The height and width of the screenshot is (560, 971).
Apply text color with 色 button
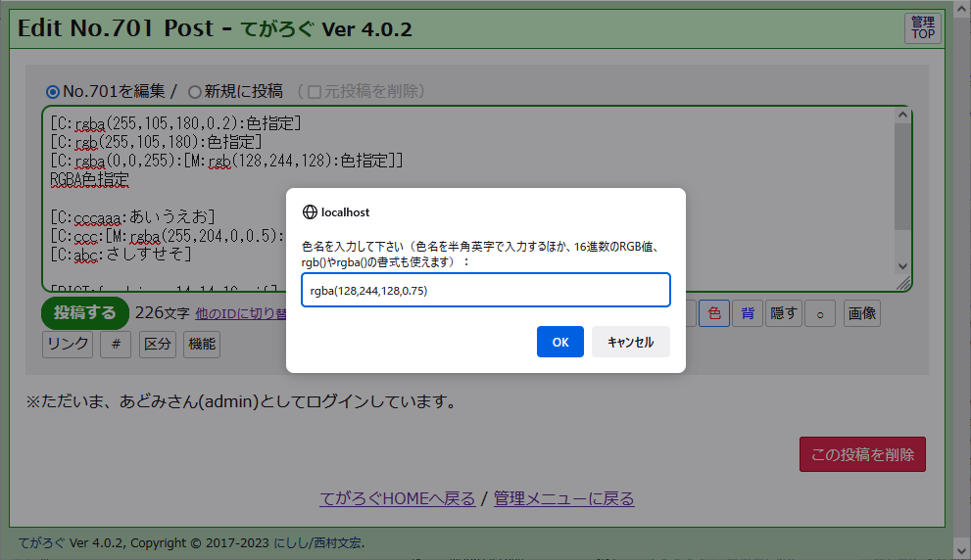[x=714, y=313]
